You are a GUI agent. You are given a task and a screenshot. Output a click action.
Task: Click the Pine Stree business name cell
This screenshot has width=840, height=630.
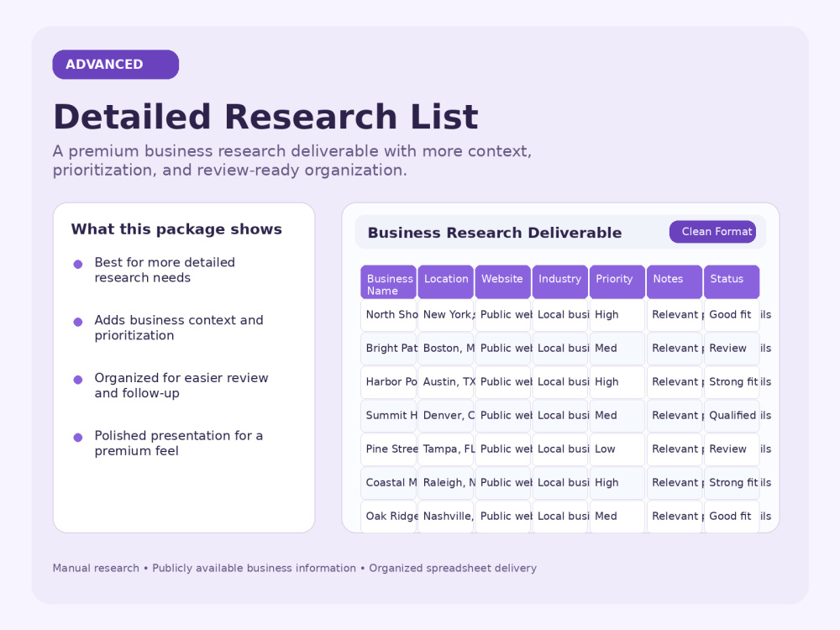click(388, 449)
